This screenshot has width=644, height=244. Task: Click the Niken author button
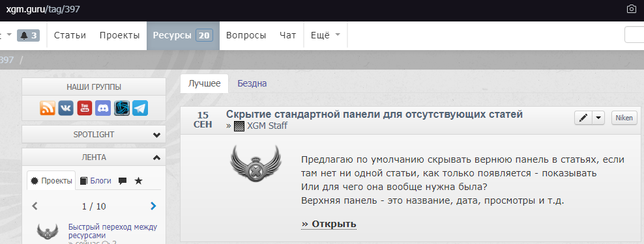(x=624, y=118)
